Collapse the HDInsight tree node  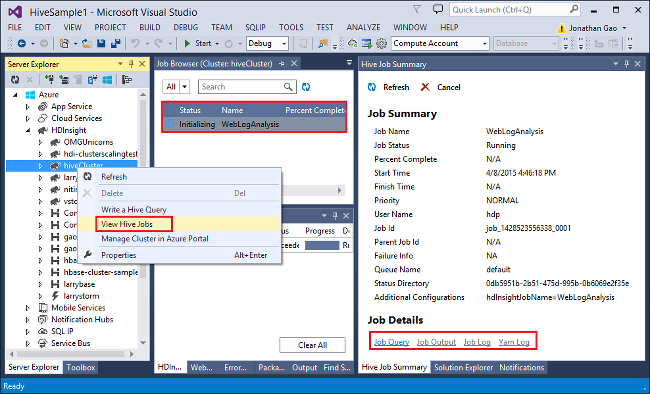click(28, 130)
